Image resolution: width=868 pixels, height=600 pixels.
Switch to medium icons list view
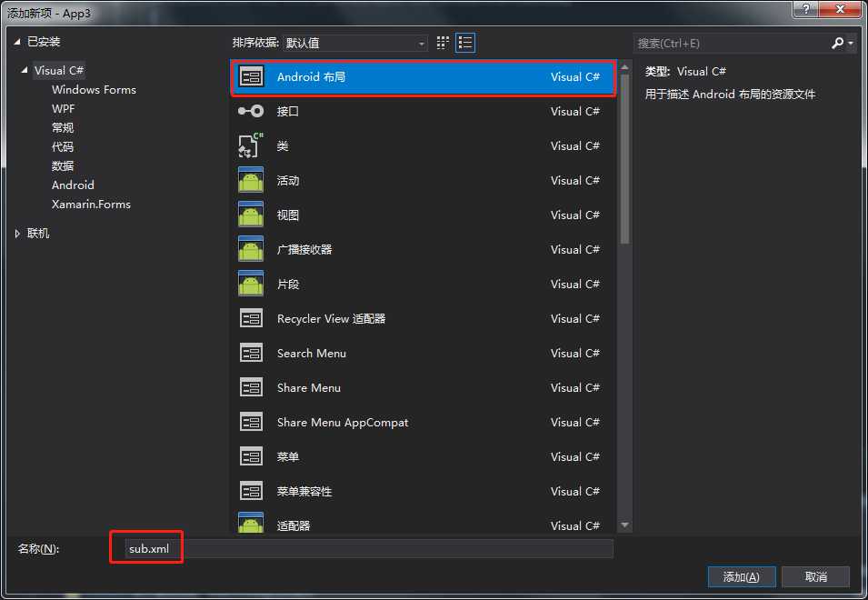465,43
